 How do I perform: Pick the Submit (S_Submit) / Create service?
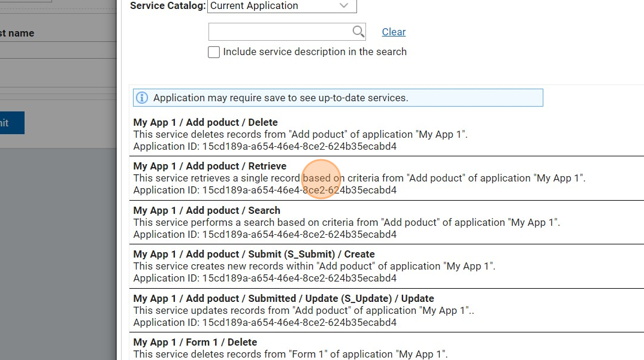pyautogui.click(x=254, y=254)
